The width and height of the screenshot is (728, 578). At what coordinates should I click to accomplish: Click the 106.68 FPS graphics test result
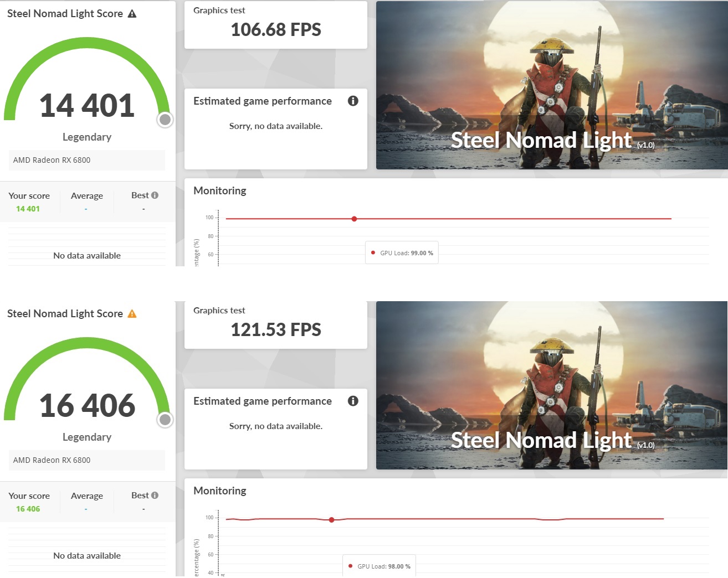[276, 29]
